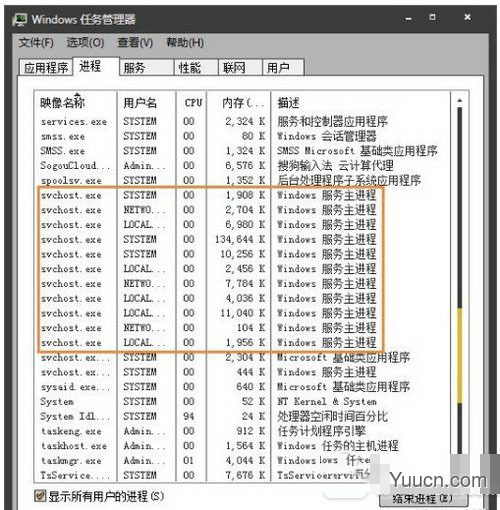Switch to the 联网 tab

[x=240, y=68]
